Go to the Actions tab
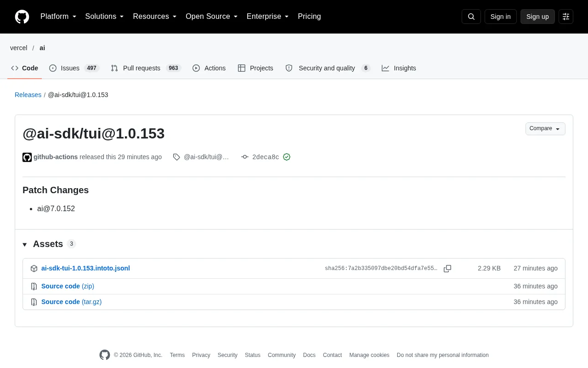This screenshot has width=588, height=368. tap(209, 68)
